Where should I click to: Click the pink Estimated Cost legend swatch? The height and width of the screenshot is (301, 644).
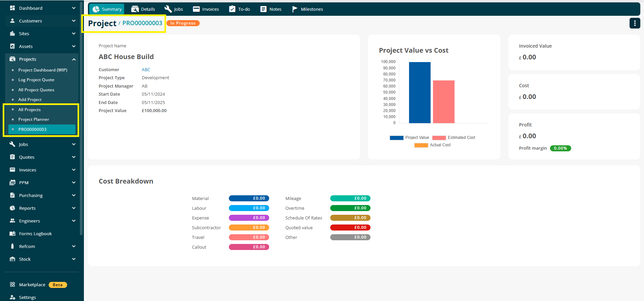(x=439, y=138)
